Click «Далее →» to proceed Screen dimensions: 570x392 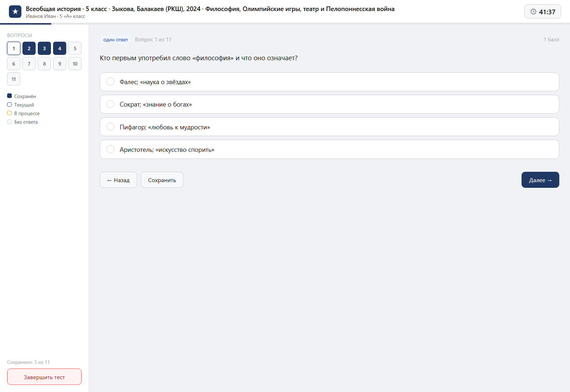540,180
